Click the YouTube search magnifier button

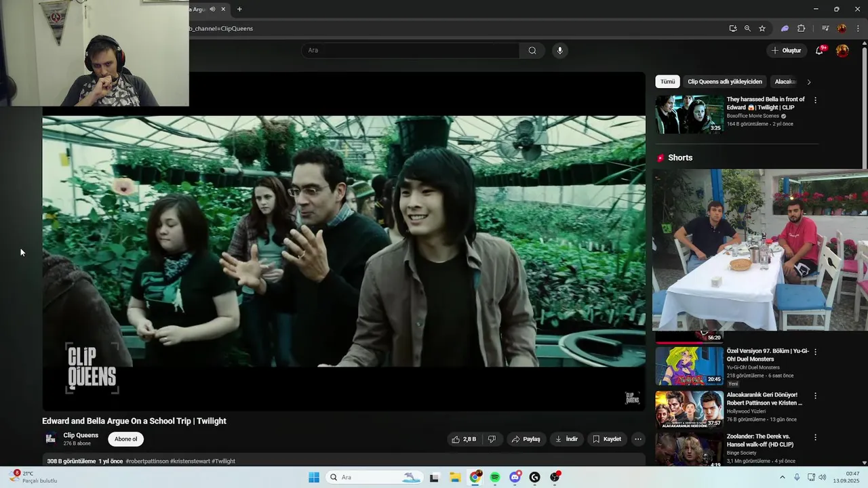point(532,50)
